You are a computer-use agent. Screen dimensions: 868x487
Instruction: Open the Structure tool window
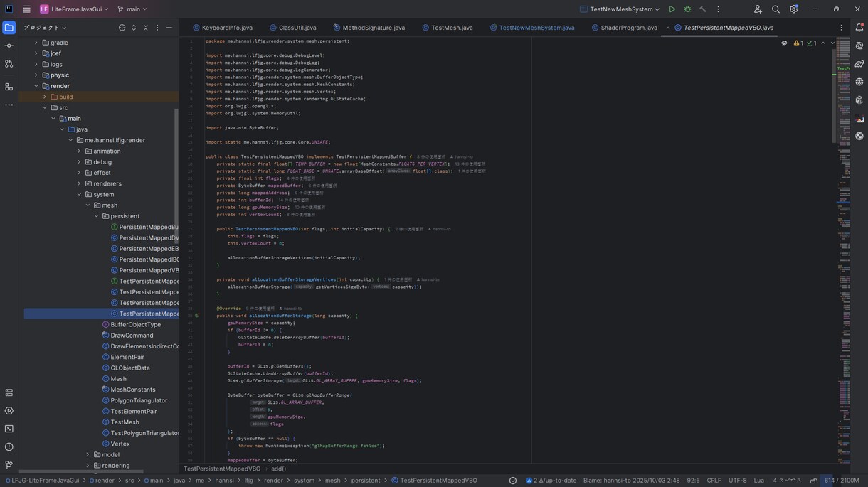coord(9,87)
